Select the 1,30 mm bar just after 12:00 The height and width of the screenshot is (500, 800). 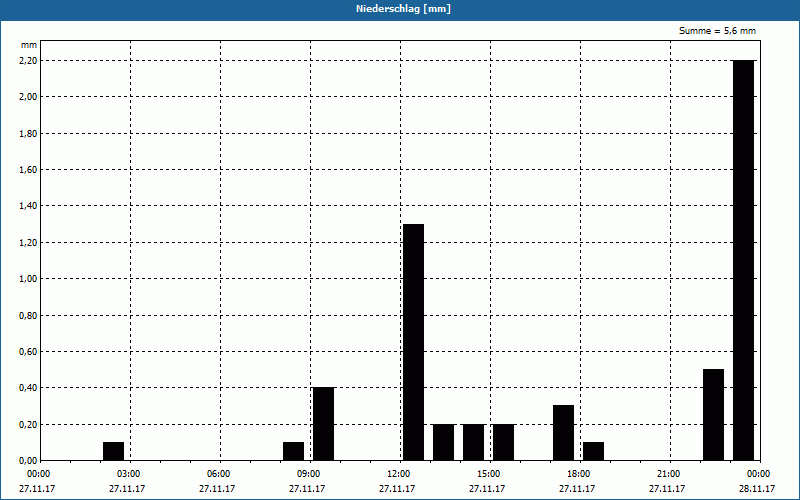click(x=413, y=342)
